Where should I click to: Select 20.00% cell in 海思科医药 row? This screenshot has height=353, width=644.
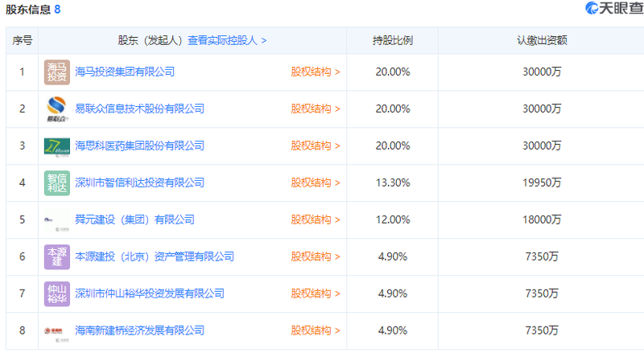point(393,146)
